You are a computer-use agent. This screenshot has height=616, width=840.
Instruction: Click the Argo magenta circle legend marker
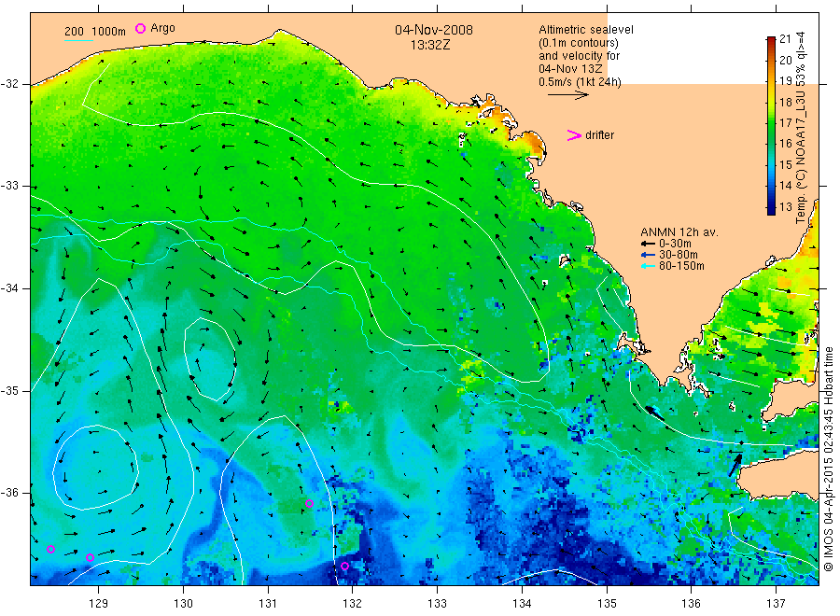[140, 28]
